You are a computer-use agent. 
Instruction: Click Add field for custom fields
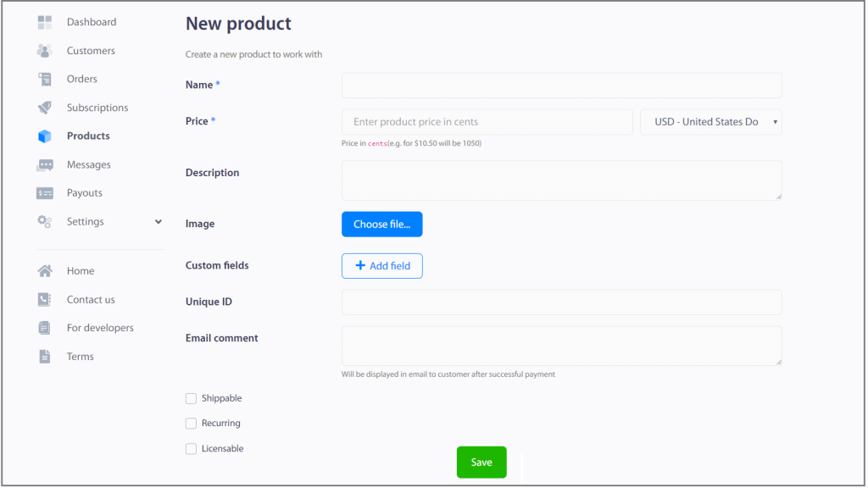(382, 266)
